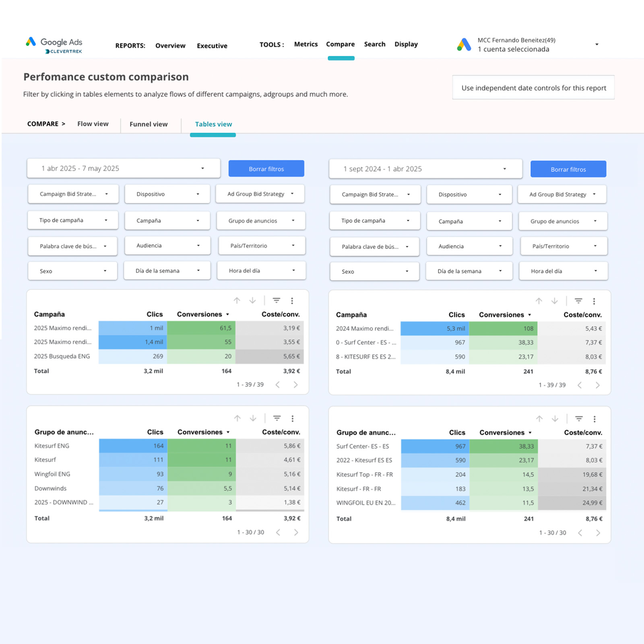Image resolution: width=644 pixels, height=644 pixels.
Task: Open three-dot menu in right Grupo de anuncios table
Action: 594,419
